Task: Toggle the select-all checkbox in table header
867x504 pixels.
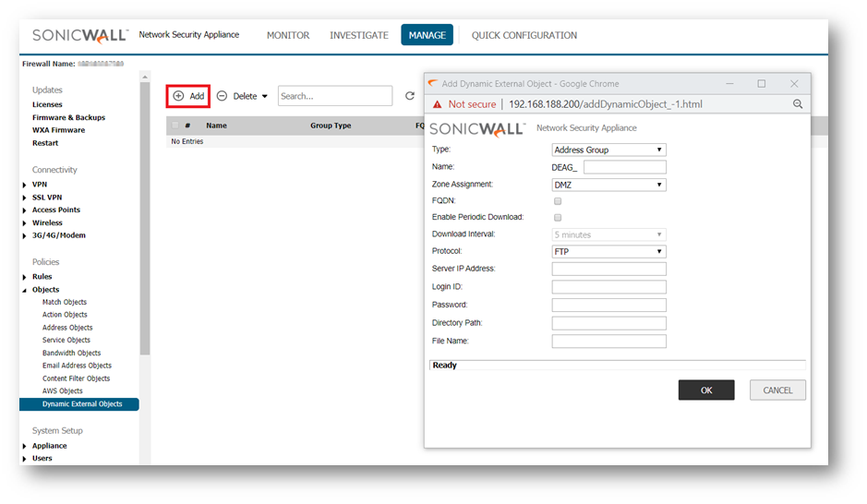Action: pyautogui.click(x=174, y=126)
